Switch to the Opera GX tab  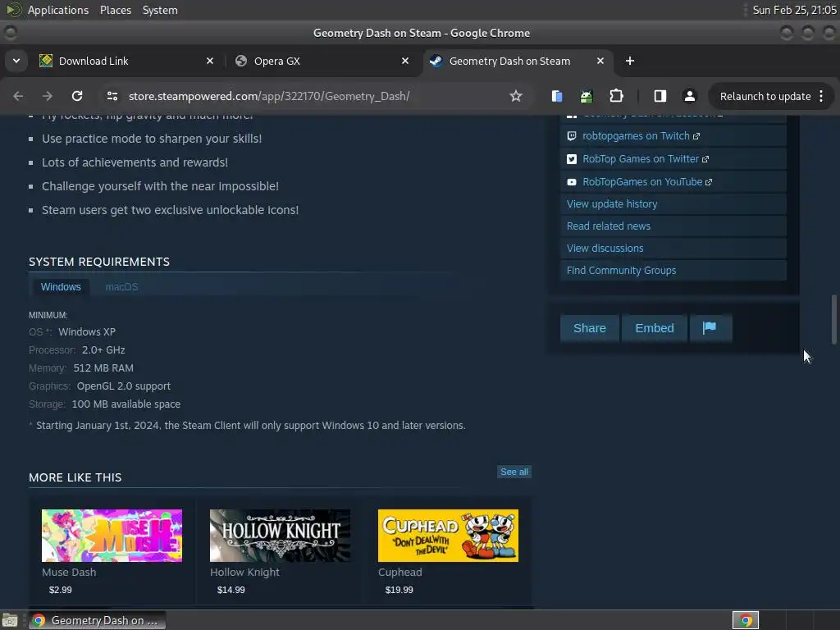(x=322, y=61)
